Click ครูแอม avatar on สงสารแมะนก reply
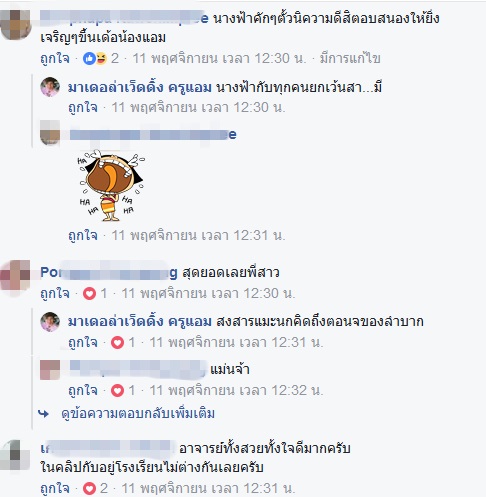 (x=50, y=322)
